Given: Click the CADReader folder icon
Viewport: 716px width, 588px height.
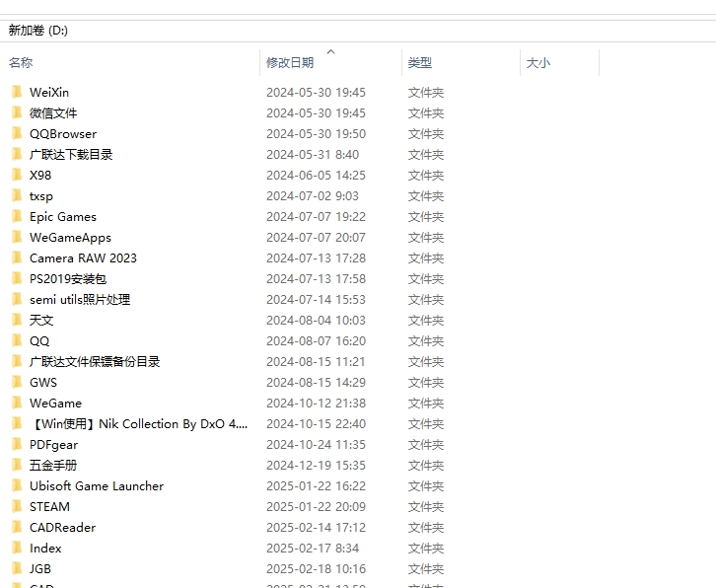Looking at the screenshot, I should [x=17, y=527].
